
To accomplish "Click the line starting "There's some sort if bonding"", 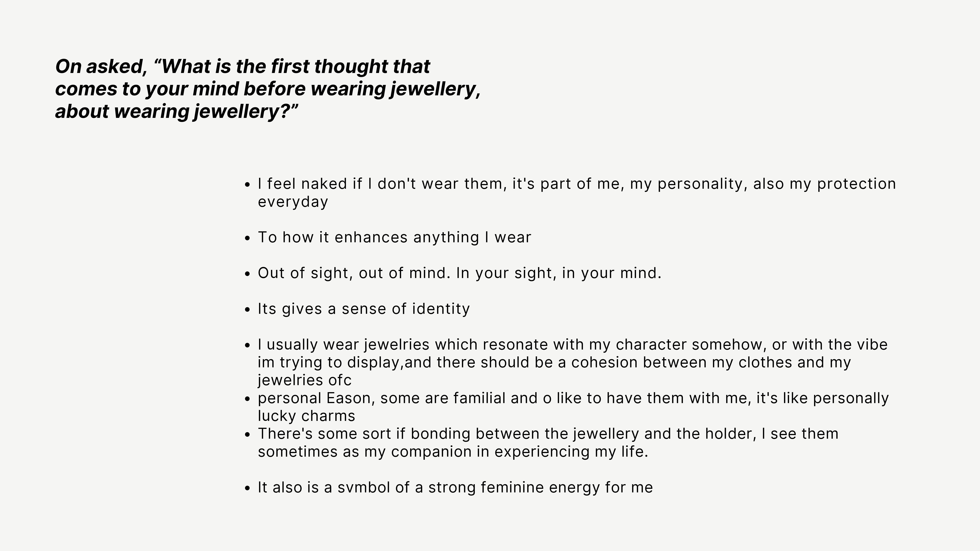I will point(548,434).
